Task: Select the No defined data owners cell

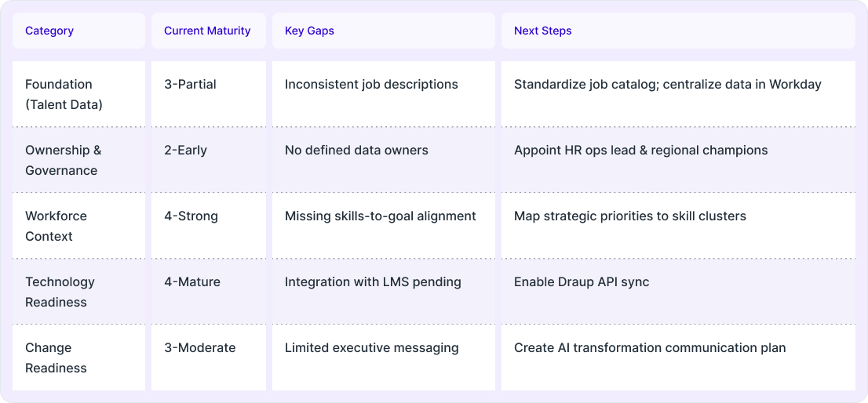Action: [x=384, y=160]
